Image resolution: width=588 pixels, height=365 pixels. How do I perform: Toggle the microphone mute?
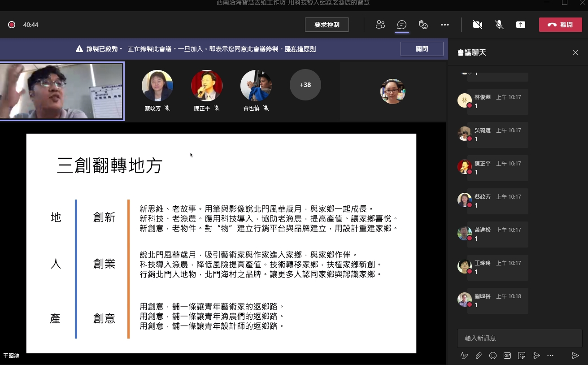(499, 25)
